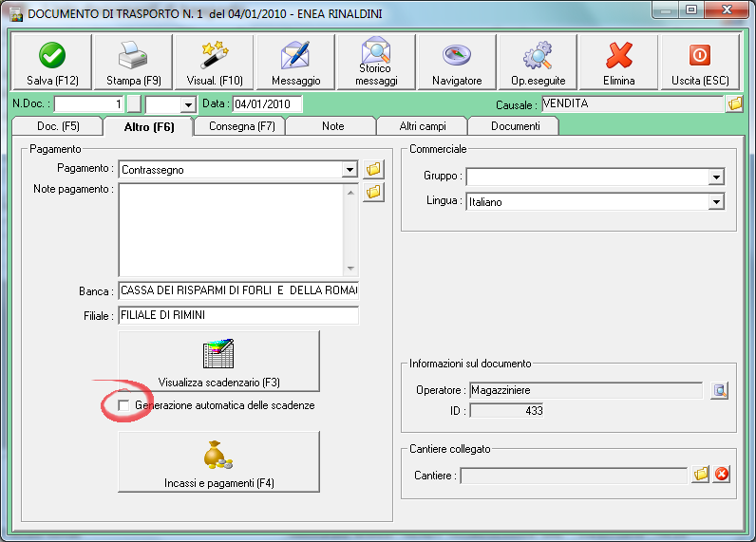Print using Stampa (F9) button

133,62
